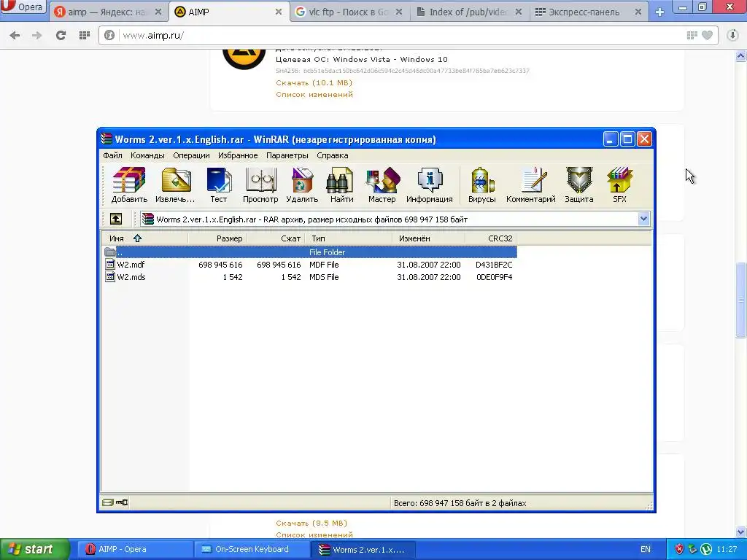Open the Параметры menu
Image resolution: width=747 pixels, height=560 pixels.
pos(287,155)
